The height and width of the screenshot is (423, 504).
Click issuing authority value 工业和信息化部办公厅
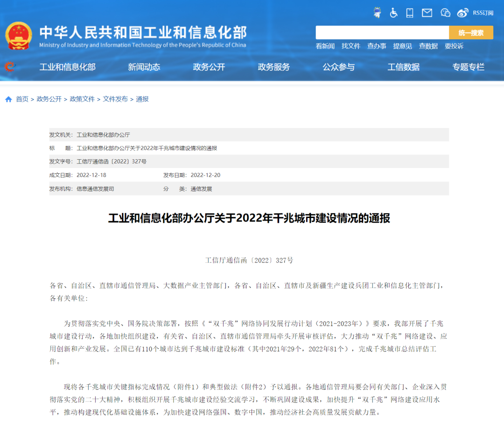pos(103,135)
